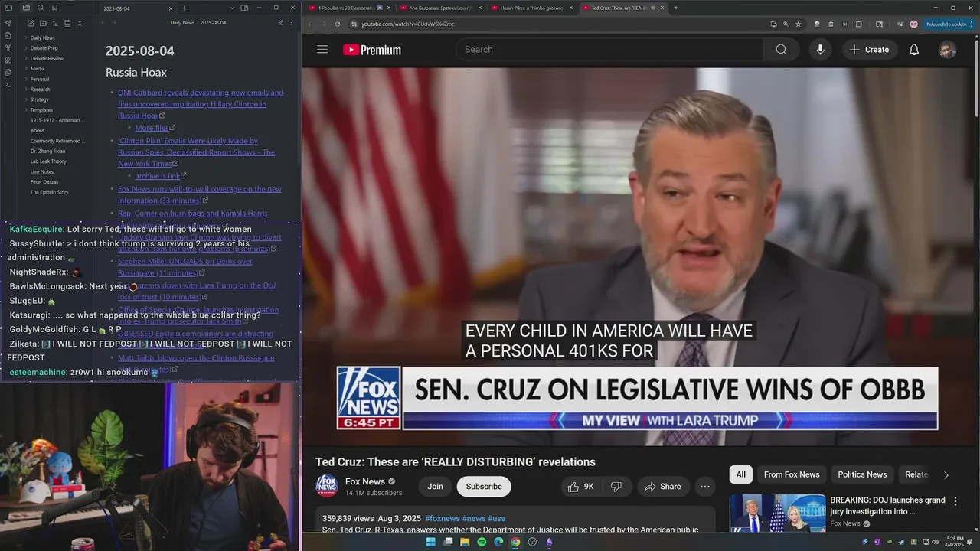
Task: Open the 'archive.is link' in note
Action: click(x=158, y=176)
